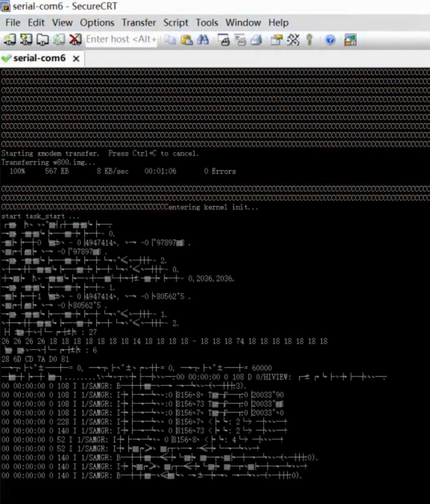Click the tools-style options toolbar icon
Image resolution: width=430 pixels, height=504 pixels.
(293, 40)
